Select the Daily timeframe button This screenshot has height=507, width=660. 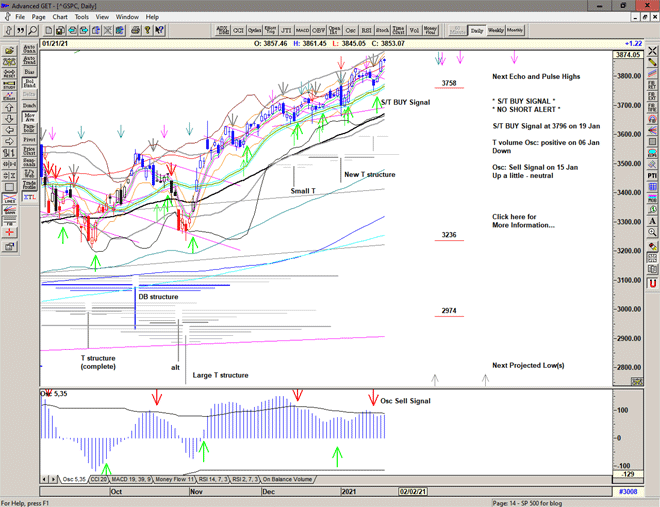coord(477,31)
